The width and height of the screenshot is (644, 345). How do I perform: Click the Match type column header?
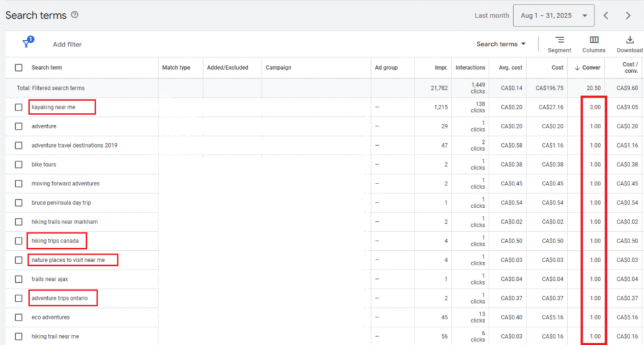coord(176,68)
